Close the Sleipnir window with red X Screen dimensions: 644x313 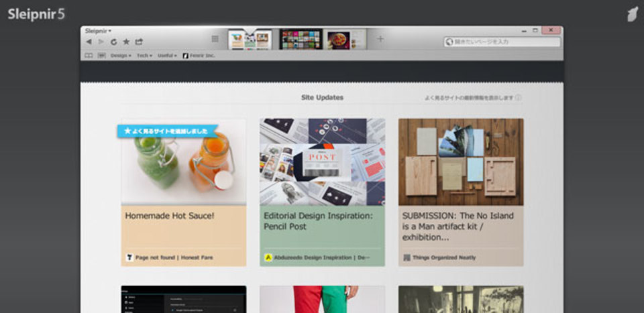[x=551, y=30]
